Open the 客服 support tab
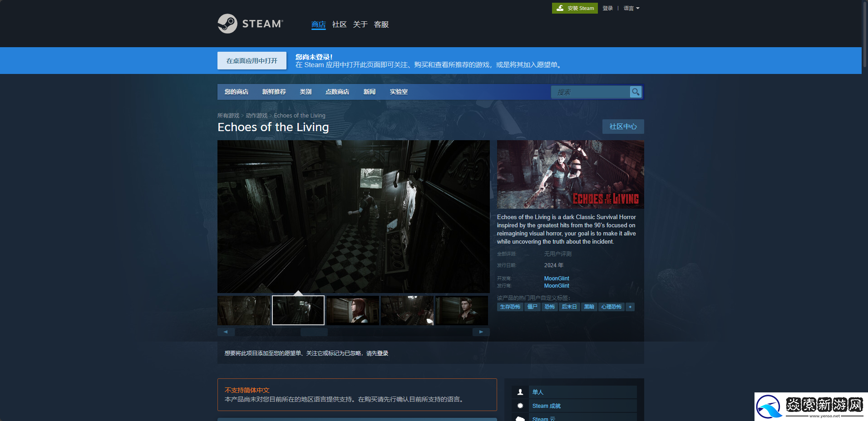This screenshot has height=421, width=868. [381, 24]
